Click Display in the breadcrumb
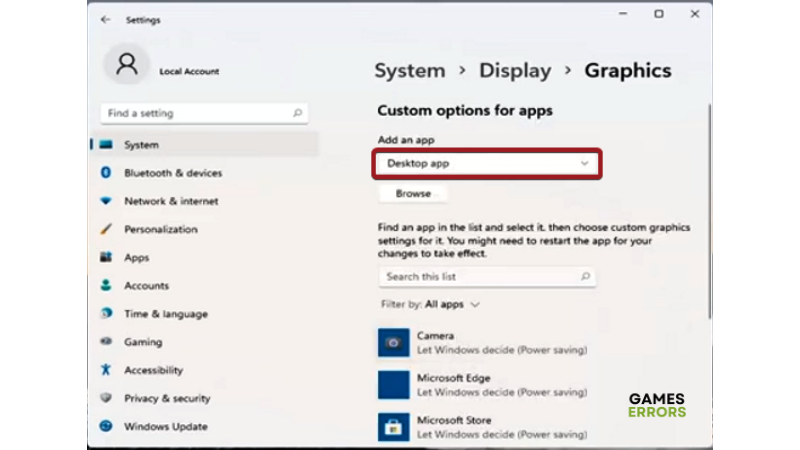 tap(515, 70)
